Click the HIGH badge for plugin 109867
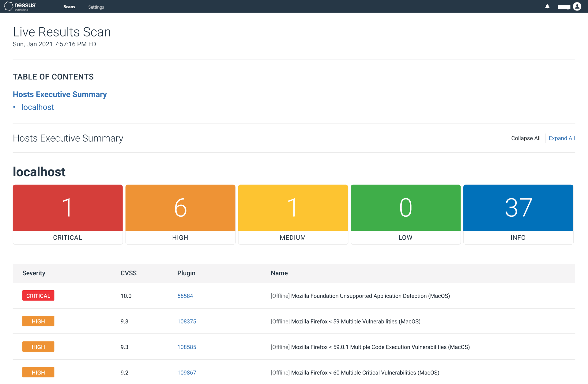The image size is (588, 384). click(x=38, y=372)
